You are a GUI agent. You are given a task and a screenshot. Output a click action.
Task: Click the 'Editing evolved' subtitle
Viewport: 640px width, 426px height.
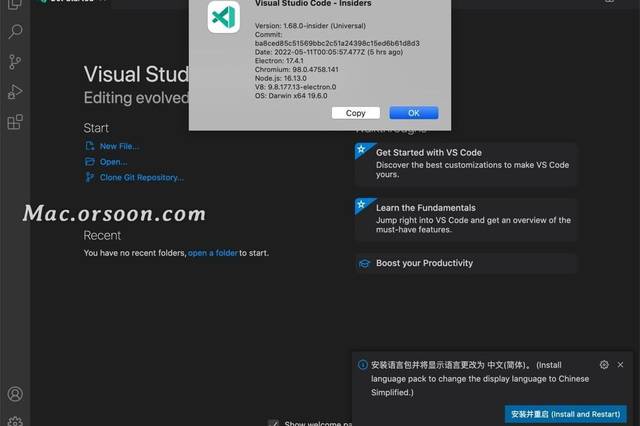[136, 98]
